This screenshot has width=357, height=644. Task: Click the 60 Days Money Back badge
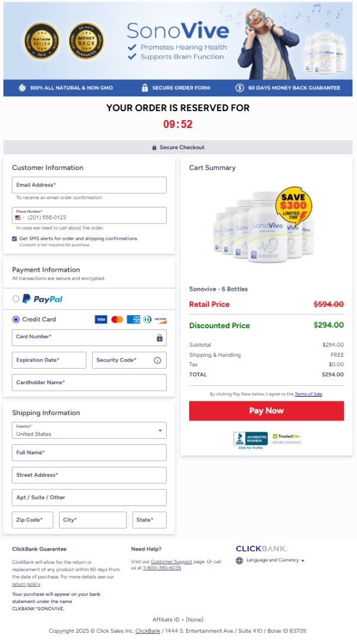[x=86, y=40]
